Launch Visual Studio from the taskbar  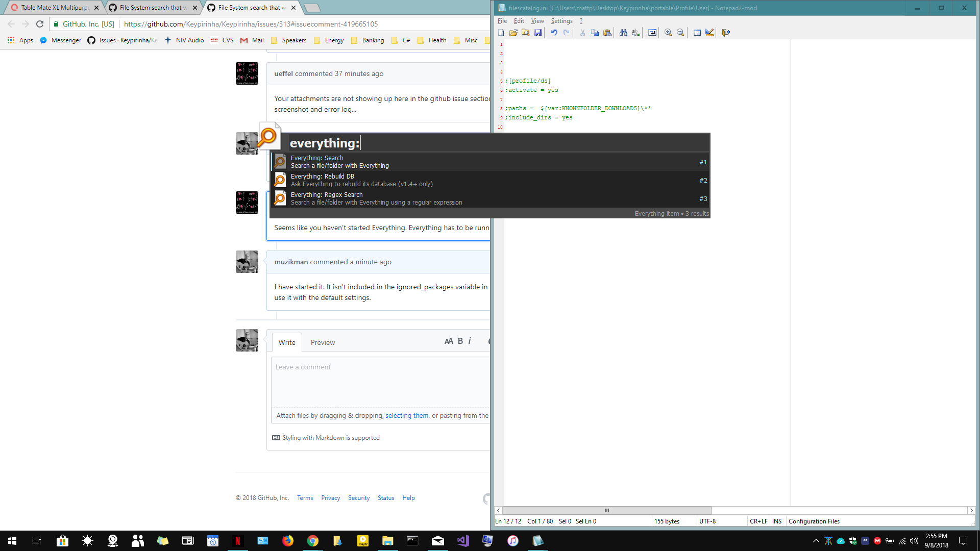[x=463, y=540]
